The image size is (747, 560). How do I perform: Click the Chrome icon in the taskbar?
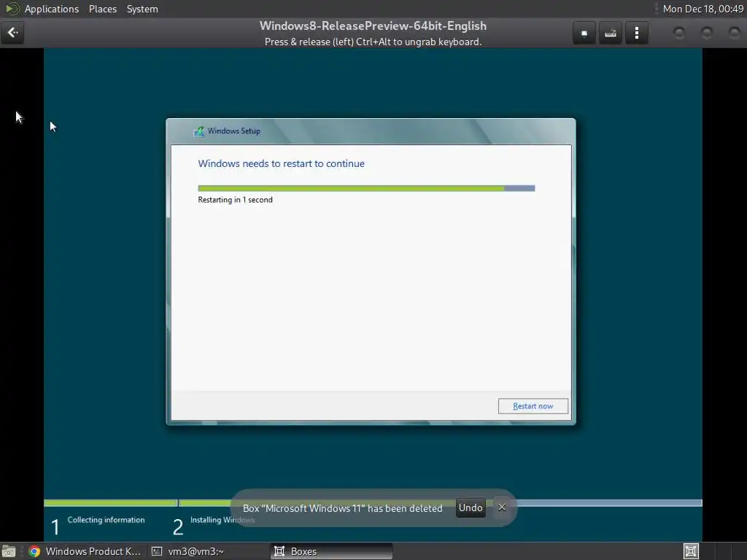tap(34, 551)
